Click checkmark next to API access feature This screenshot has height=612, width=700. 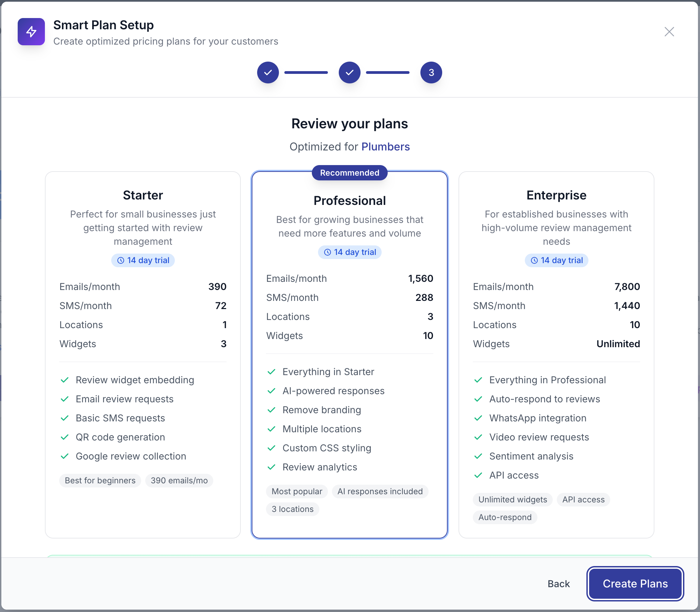[x=478, y=476]
